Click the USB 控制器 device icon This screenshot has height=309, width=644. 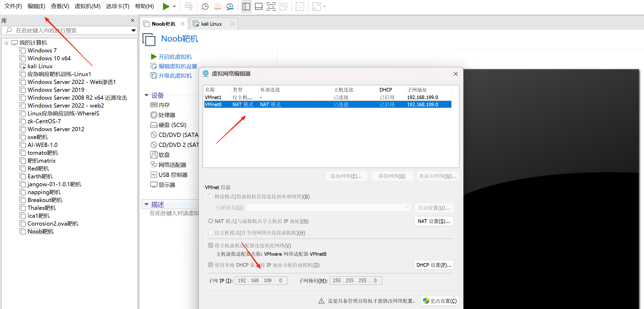154,175
